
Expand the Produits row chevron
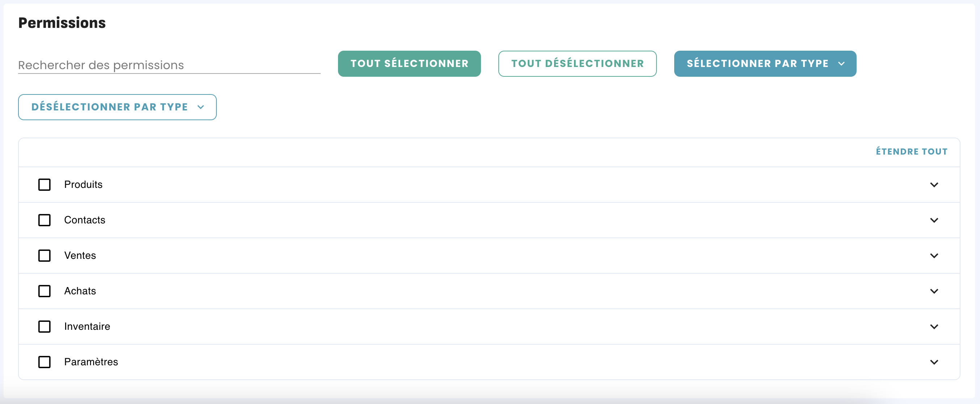[x=934, y=185]
